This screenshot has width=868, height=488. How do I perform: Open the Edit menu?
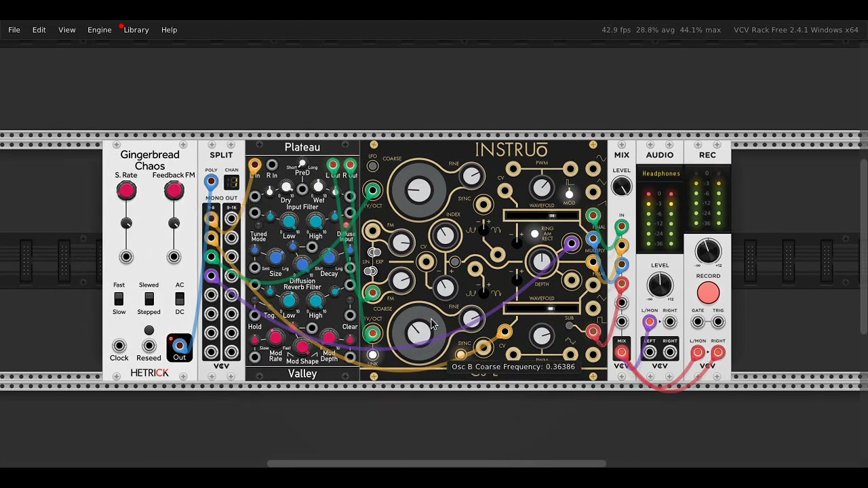[x=39, y=30]
